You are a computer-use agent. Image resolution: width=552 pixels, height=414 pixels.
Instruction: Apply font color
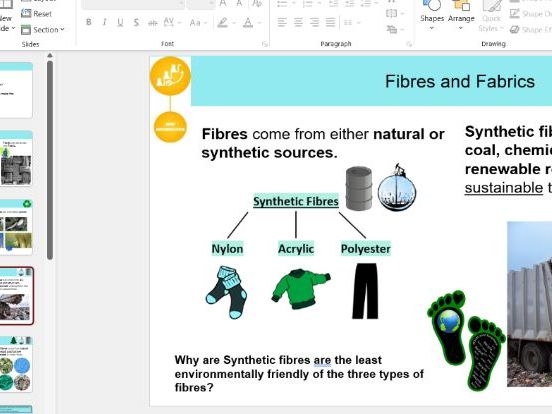(x=248, y=23)
